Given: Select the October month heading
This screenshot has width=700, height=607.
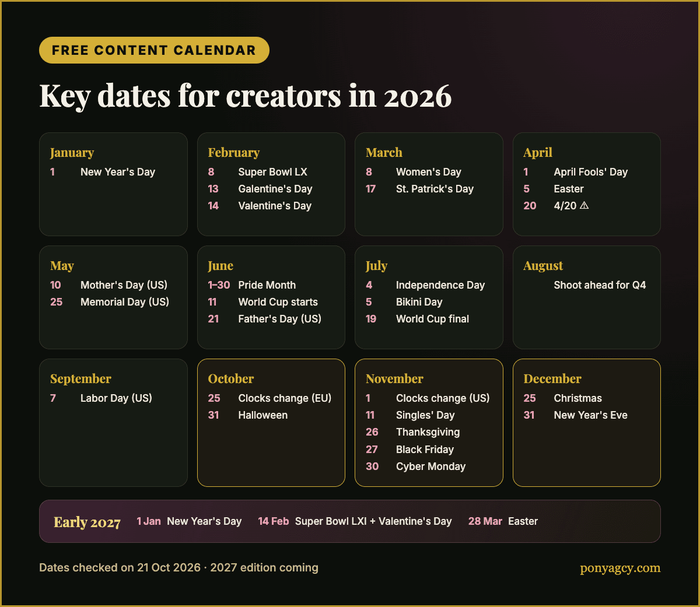Looking at the screenshot, I should [x=231, y=379].
